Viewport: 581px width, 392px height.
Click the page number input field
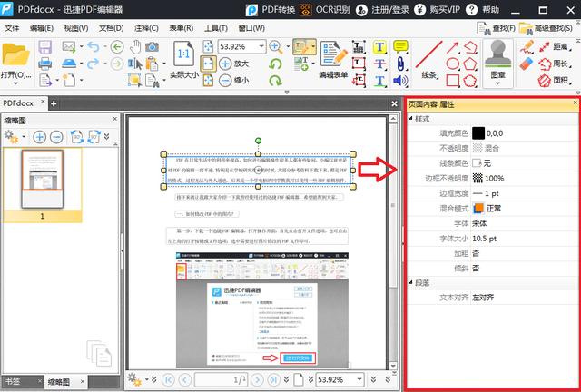(x=222, y=379)
